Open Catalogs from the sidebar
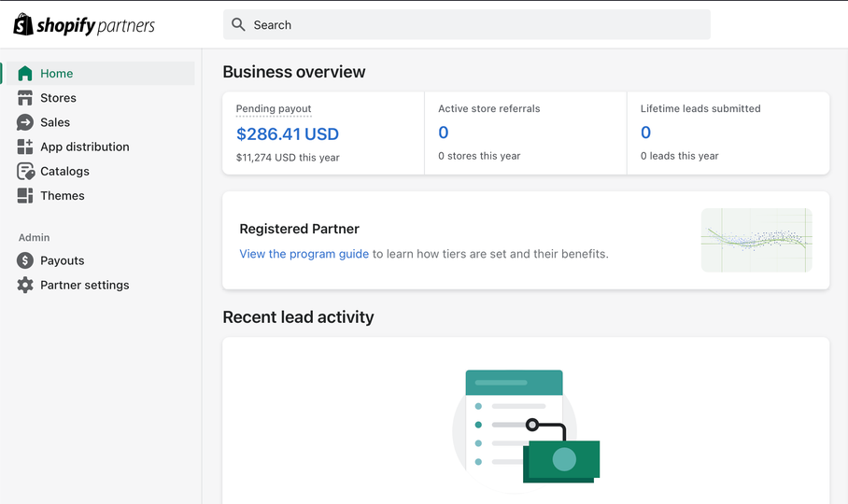848x504 pixels. [x=64, y=171]
